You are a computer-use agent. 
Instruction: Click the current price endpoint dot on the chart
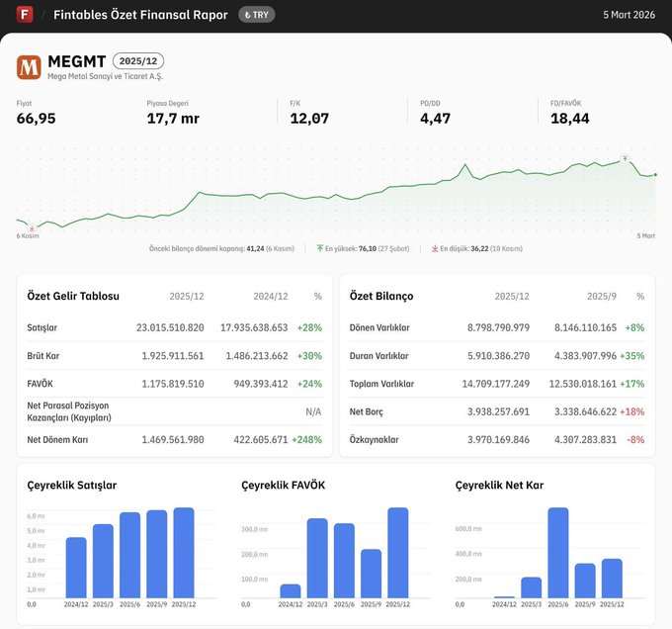tap(655, 174)
